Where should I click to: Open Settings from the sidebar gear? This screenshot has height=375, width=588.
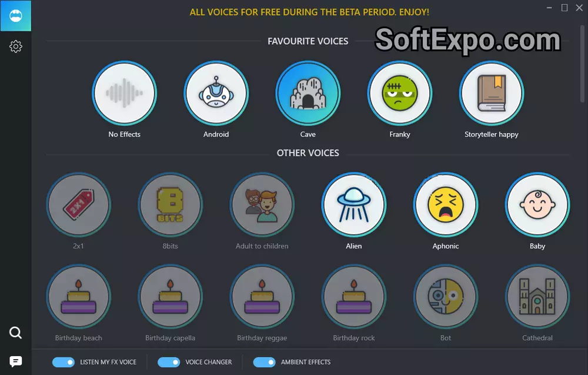pyautogui.click(x=15, y=46)
